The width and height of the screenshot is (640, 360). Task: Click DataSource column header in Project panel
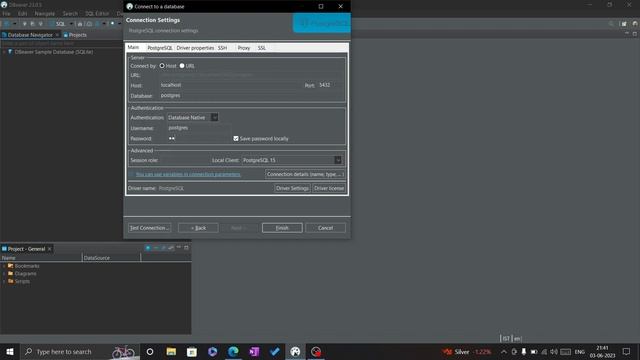(111, 258)
